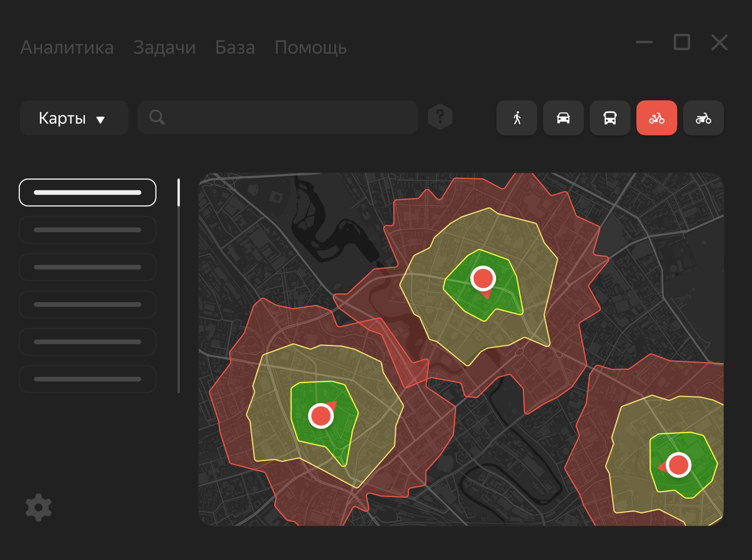
Task: Click the magnifier search icon
Action: click(157, 117)
